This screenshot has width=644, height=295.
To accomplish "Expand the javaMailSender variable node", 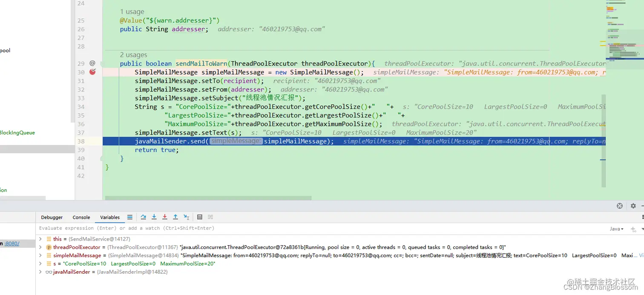I will coord(40,272).
